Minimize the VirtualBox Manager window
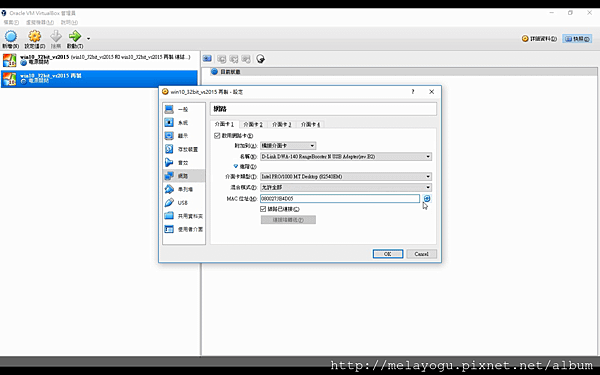The height and width of the screenshot is (375, 600). (552, 13)
